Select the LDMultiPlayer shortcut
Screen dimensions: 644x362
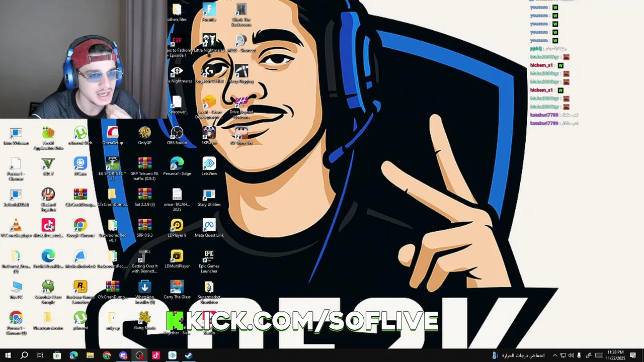tap(177, 259)
